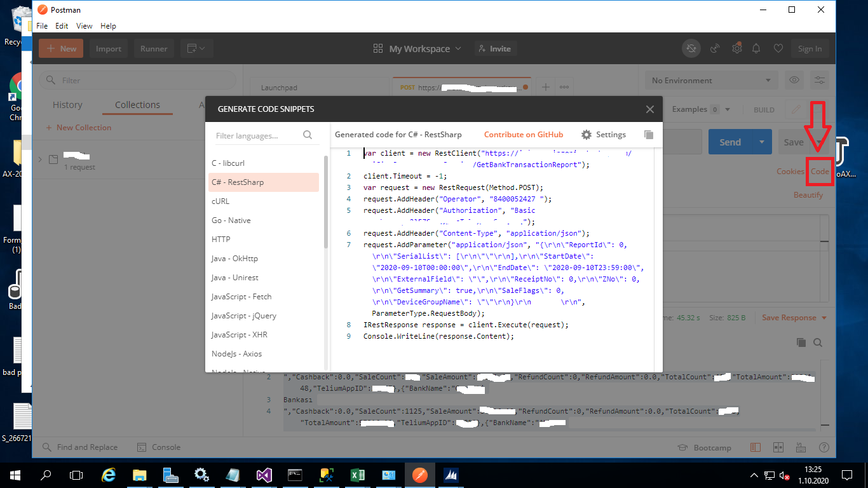Copy generated code to clipboard
Image resolution: width=868 pixels, height=488 pixels.
coord(648,135)
